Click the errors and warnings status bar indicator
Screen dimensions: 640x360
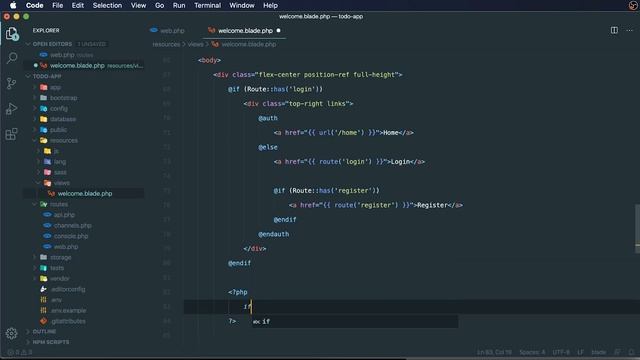(x=19, y=352)
